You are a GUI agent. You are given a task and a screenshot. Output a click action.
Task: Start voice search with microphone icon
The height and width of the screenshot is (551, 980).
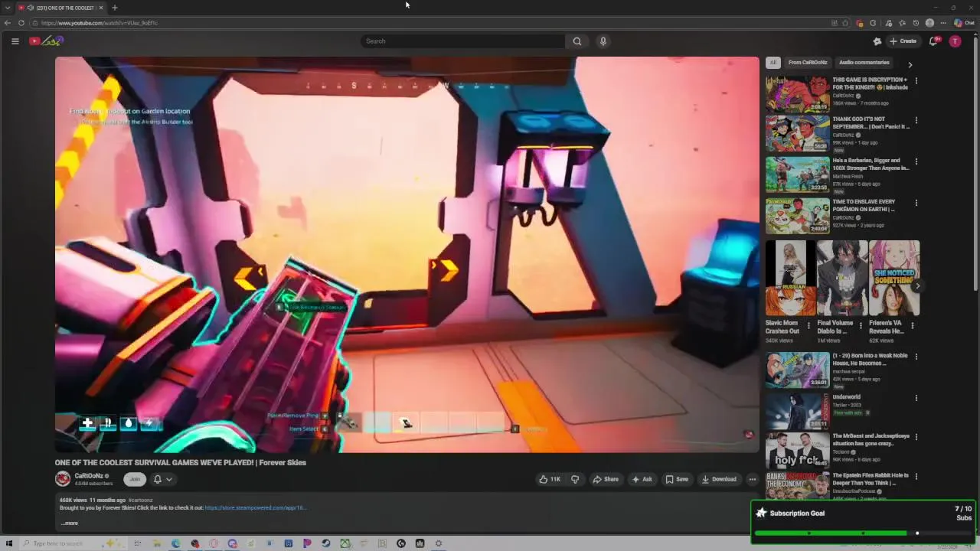click(603, 41)
